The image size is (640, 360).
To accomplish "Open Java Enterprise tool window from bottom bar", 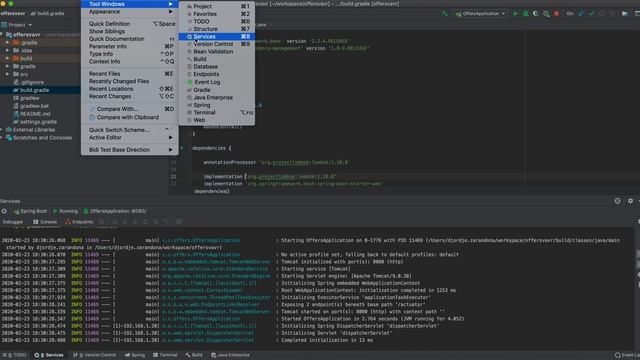I will (230, 355).
